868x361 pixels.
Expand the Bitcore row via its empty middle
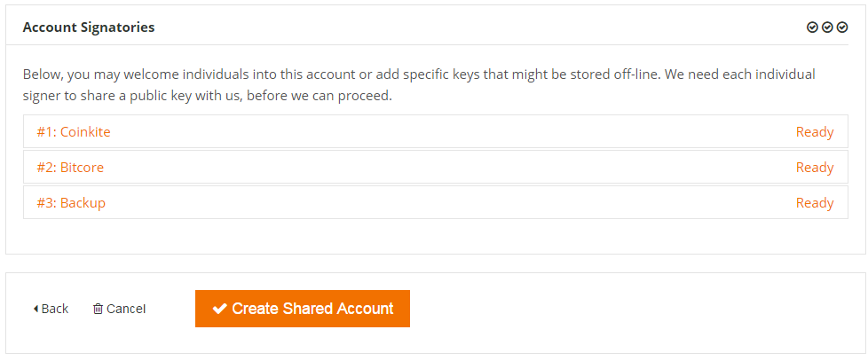436,167
